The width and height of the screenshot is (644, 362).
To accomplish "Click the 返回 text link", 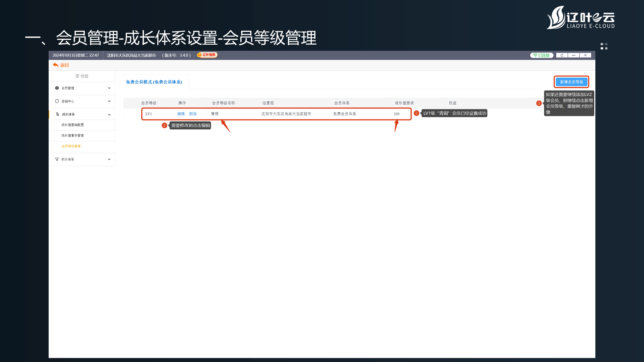I will click(x=65, y=65).
